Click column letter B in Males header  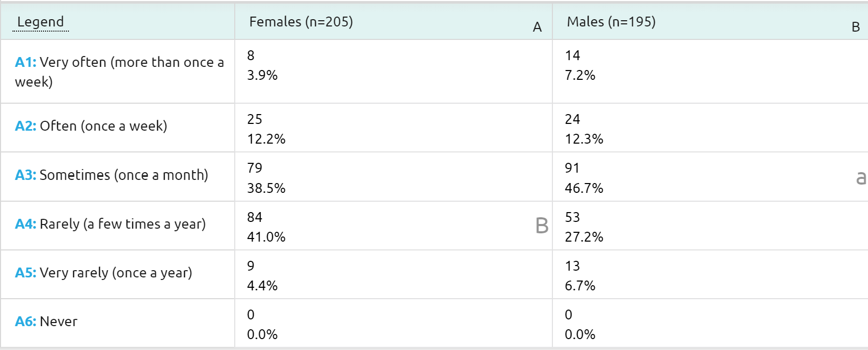click(x=856, y=27)
